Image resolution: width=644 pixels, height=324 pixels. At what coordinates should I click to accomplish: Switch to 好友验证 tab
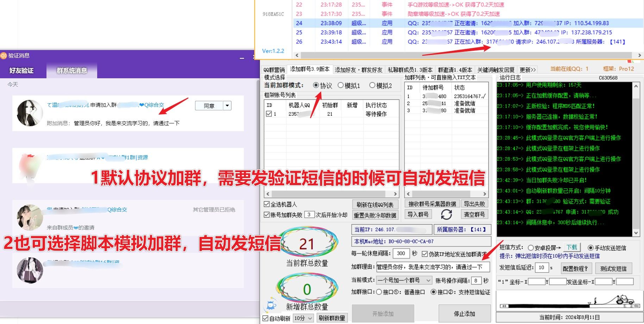click(x=21, y=71)
